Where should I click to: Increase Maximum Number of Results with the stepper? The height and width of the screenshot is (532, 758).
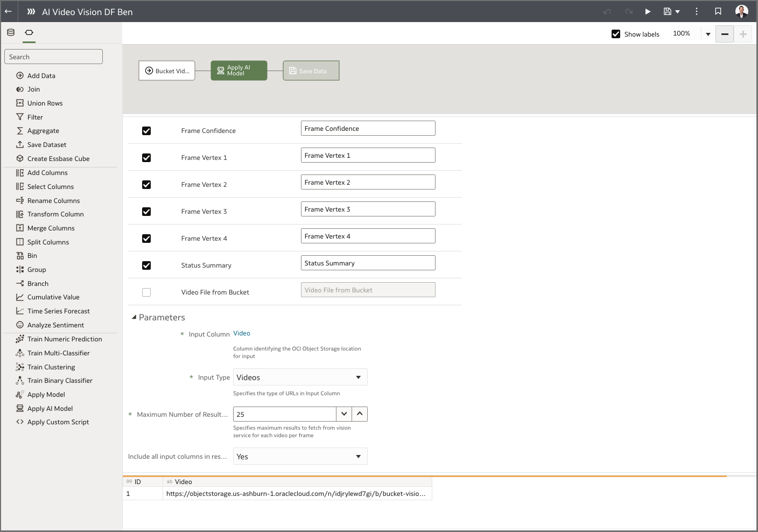point(360,414)
